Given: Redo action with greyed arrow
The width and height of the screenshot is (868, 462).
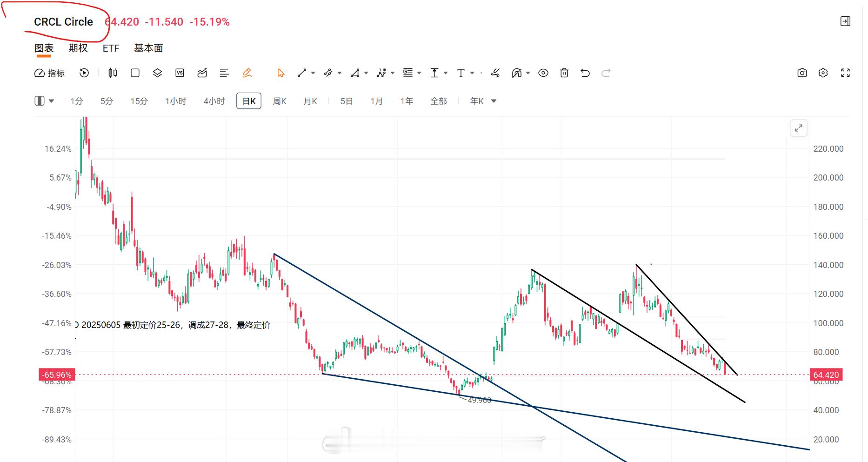Looking at the screenshot, I should [x=606, y=73].
